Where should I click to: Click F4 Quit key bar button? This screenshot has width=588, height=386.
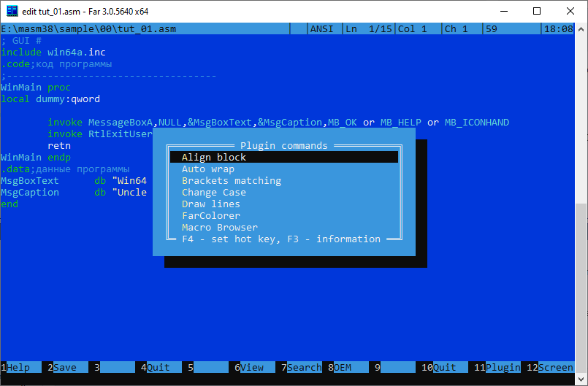pos(158,368)
